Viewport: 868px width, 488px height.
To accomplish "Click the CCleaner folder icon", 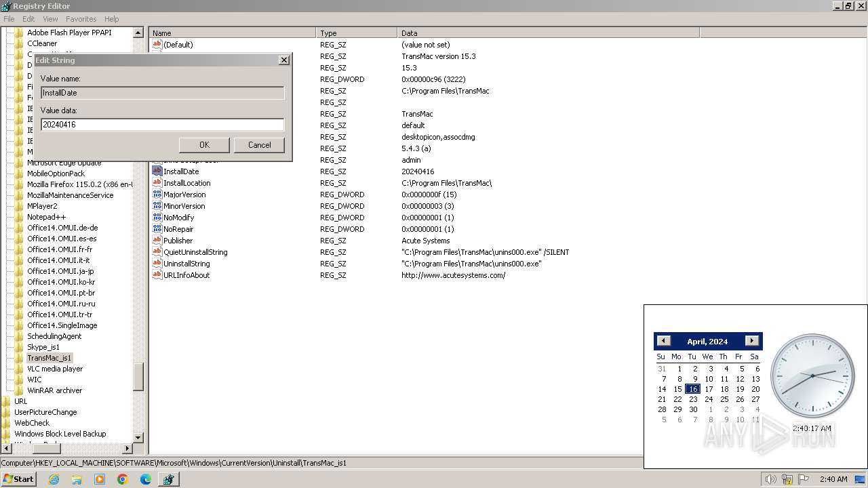I will [x=19, y=43].
